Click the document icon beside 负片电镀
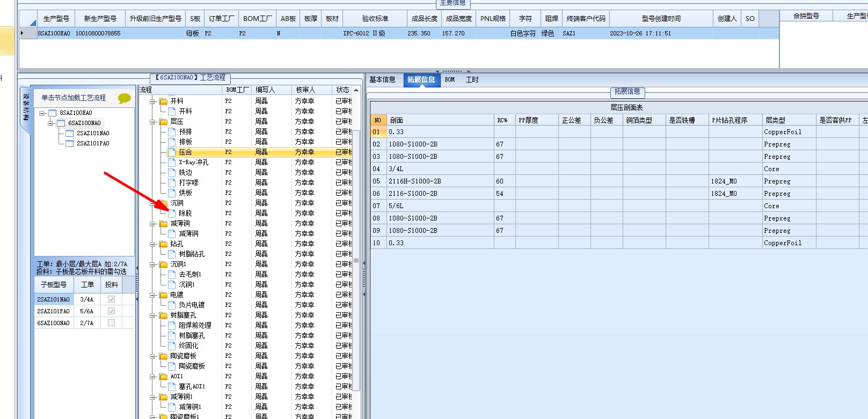 (172, 305)
